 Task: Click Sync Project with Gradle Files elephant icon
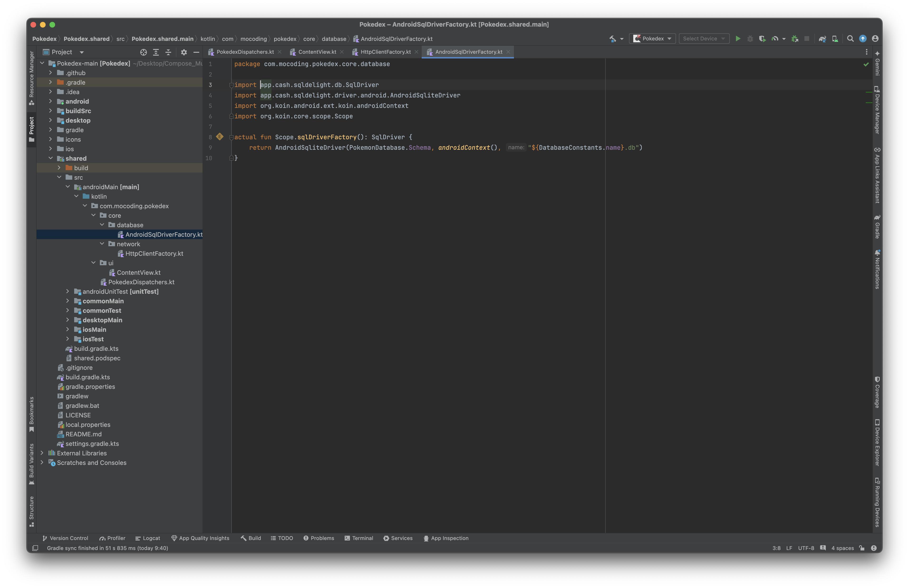click(x=822, y=39)
